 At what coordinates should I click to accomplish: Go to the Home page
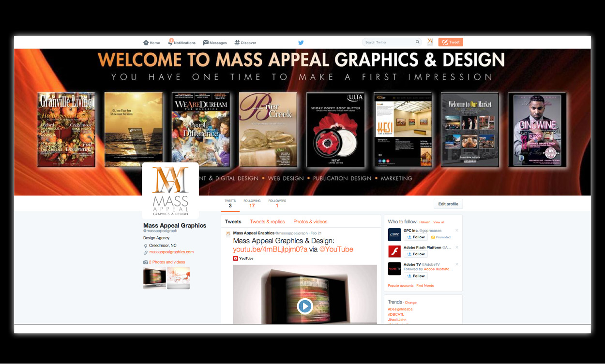click(x=151, y=43)
